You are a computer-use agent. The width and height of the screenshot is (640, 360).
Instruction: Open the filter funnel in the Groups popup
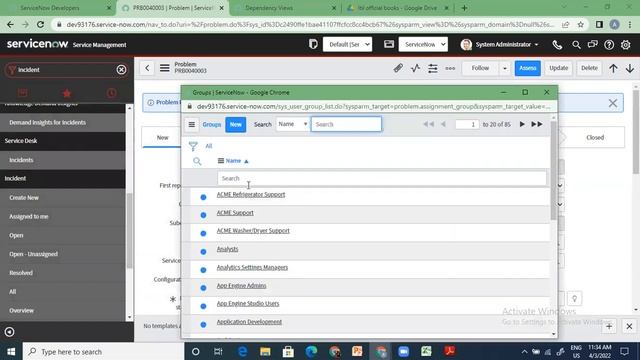click(x=193, y=146)
